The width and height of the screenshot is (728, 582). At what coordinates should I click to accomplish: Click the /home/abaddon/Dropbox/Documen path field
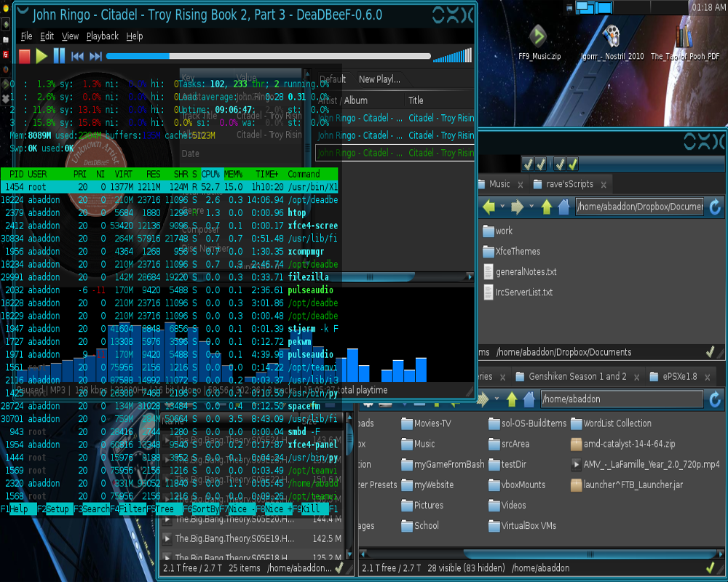click(640, 207)
